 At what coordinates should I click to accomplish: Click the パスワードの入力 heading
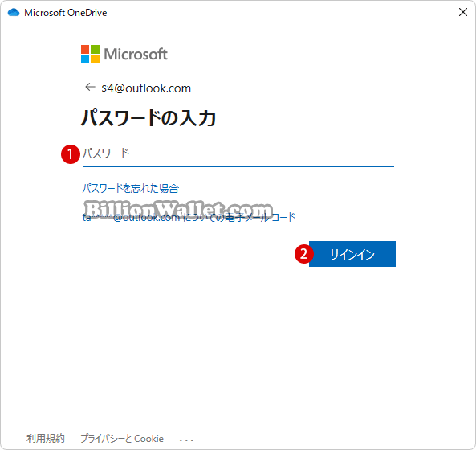pos(148,118)
